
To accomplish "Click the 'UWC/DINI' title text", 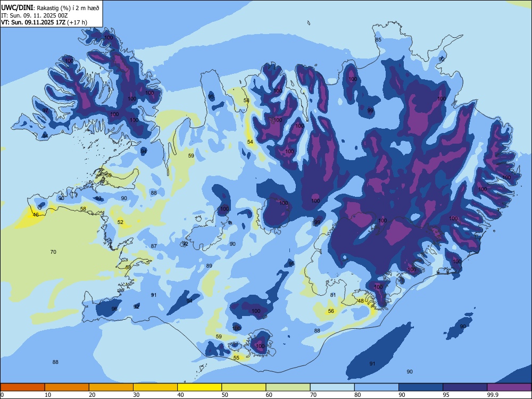I will [17, 7].
